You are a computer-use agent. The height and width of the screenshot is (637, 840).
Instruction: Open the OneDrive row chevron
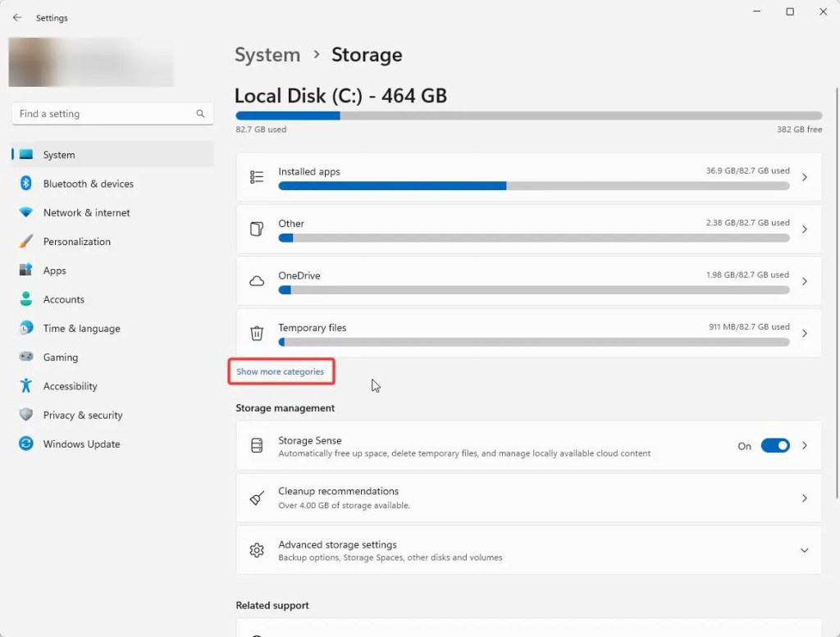[804, 281]
